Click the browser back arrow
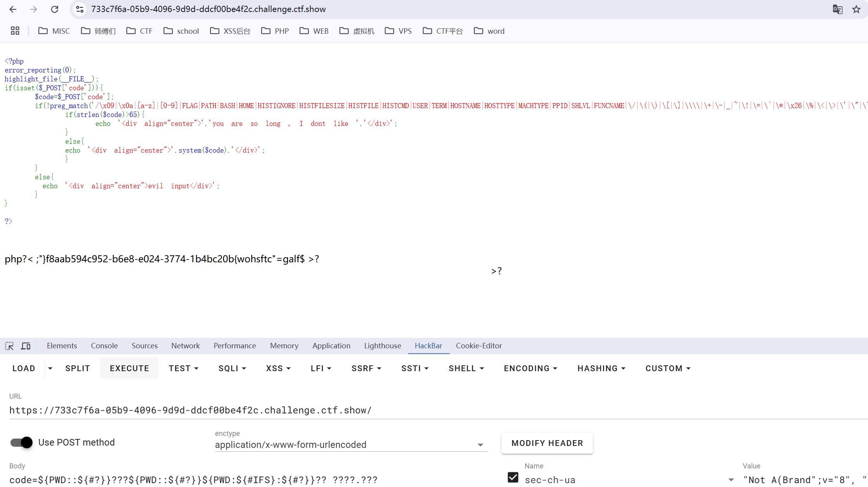This screenshot has width=868, height=487. click(x=13, y=9)
